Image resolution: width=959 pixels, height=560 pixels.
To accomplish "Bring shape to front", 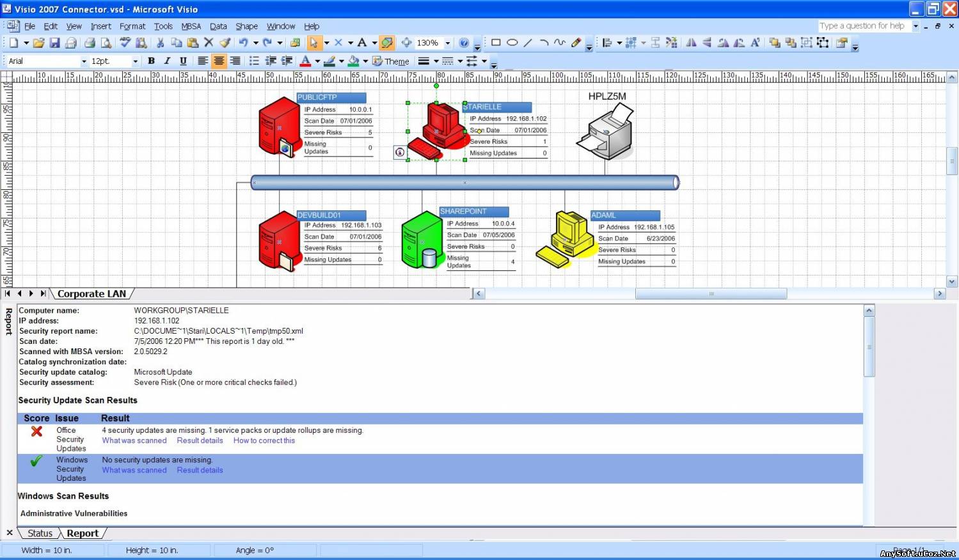I will click(775, 43).
